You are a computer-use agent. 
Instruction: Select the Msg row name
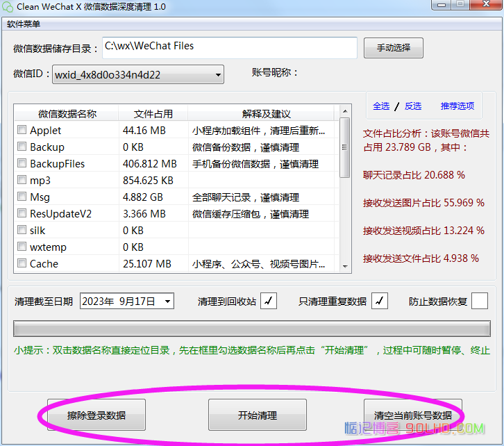point(40,197)
